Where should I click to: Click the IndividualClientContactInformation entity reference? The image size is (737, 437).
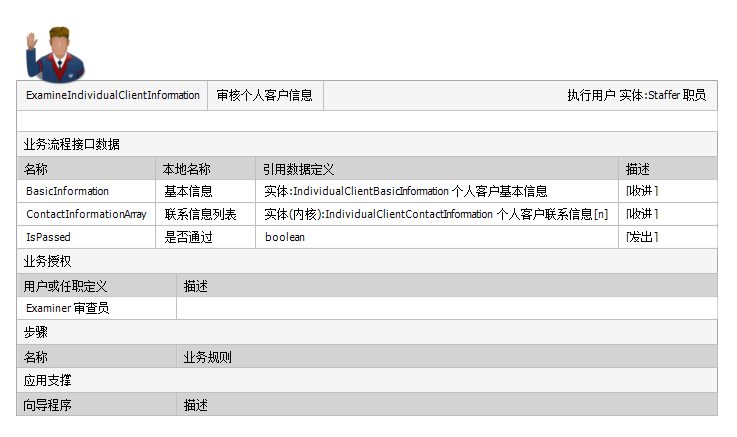(x=436, y=214)
